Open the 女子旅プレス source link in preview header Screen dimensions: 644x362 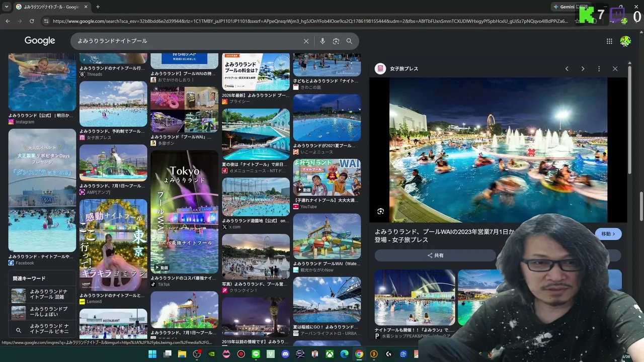[x=404, y=69]
